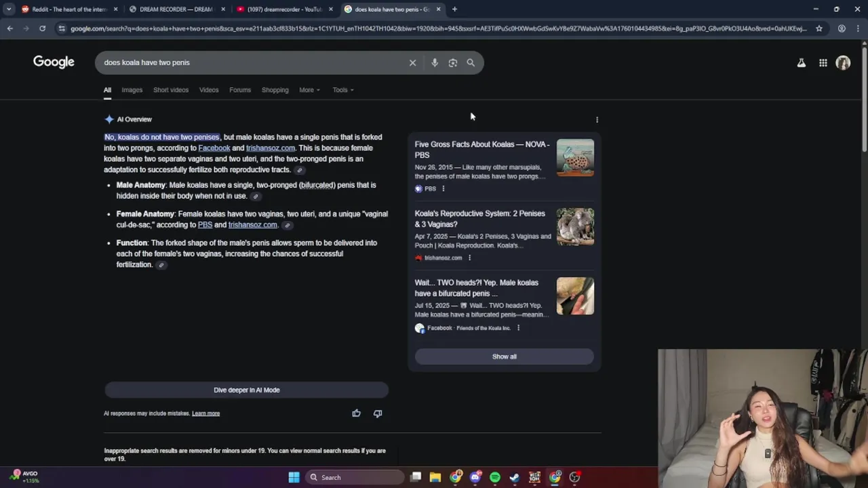
Task: Click Show all sources button
Action: 504,357
